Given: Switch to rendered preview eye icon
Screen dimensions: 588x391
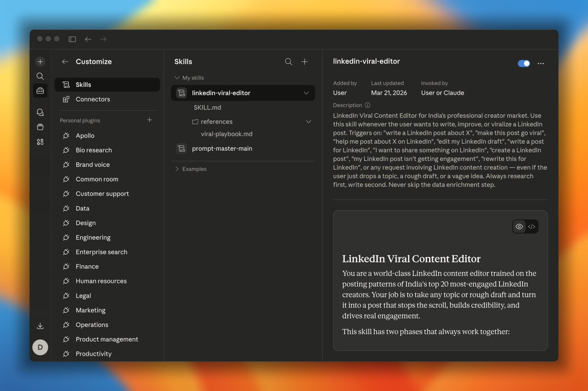Looking at the screenshot, I should (x=519, y=227).
